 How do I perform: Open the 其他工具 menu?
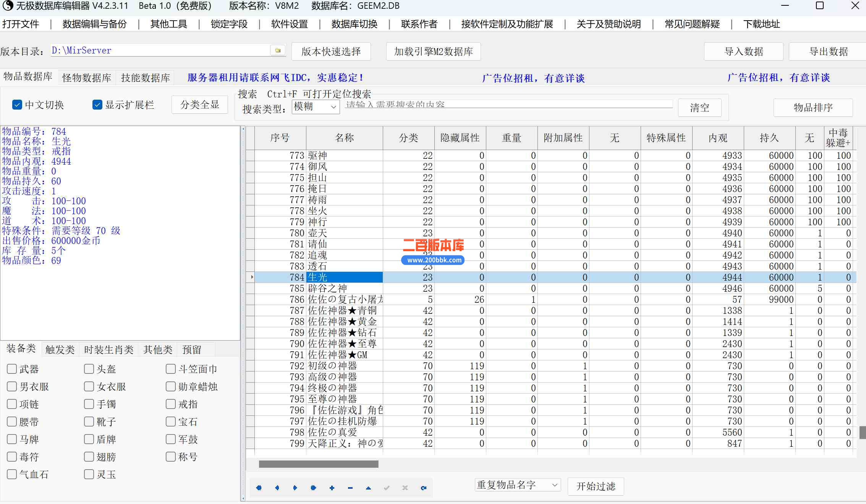pos(168,24)
